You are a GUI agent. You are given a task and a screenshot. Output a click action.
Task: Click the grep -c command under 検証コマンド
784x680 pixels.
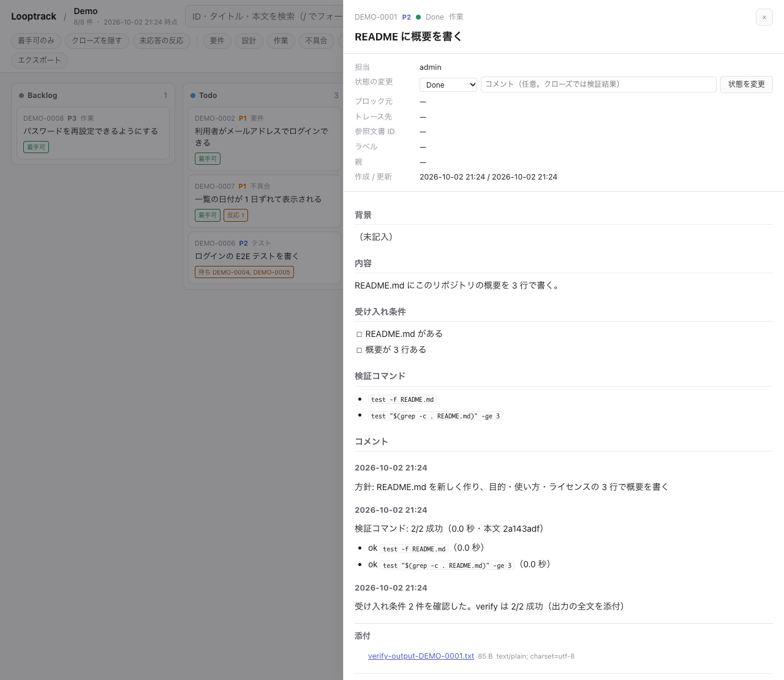tap(435, 416)
